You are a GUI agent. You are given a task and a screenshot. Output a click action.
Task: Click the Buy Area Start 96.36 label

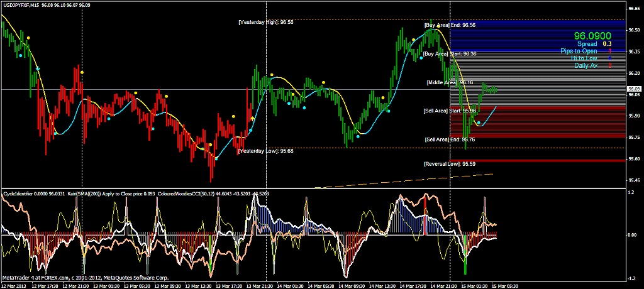[x=450, y=54]
